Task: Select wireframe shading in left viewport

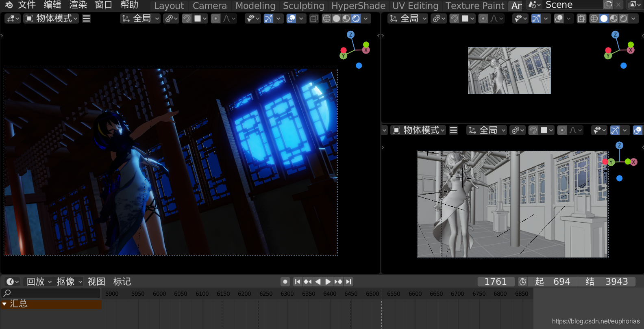Action: (x=326, y=19)
